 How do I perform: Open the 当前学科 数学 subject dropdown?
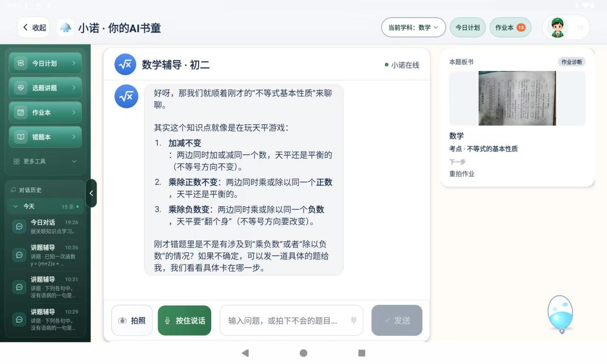pos(414,27)
